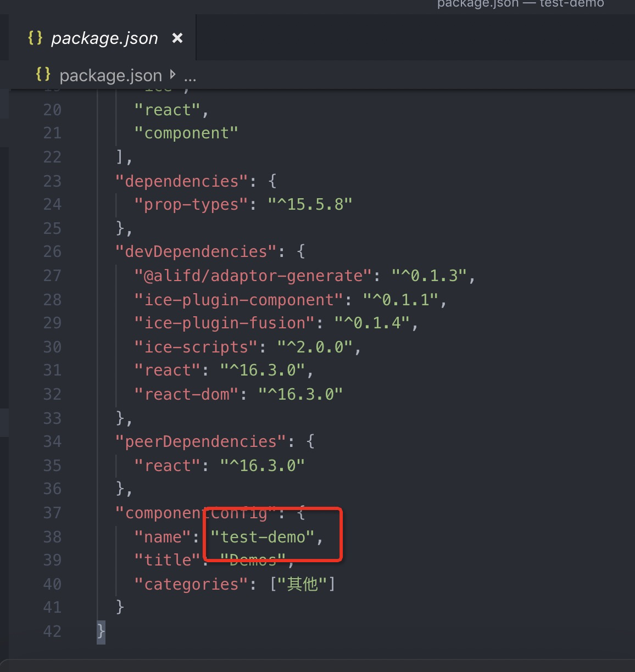Expand the breadcrumb chevron after package.json
This screenshot has height=672, width=635.
(x=172, y=75)
